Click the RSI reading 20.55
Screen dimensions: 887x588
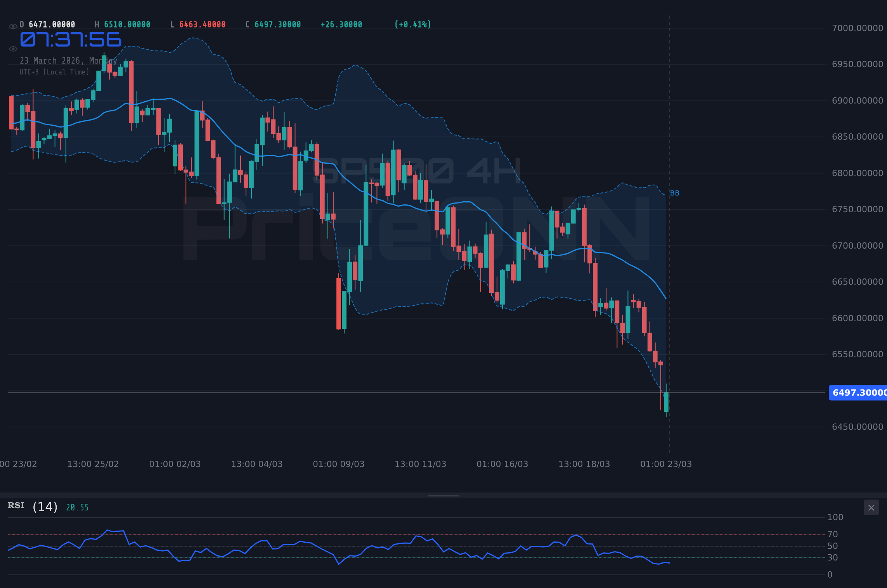point(77,507)
